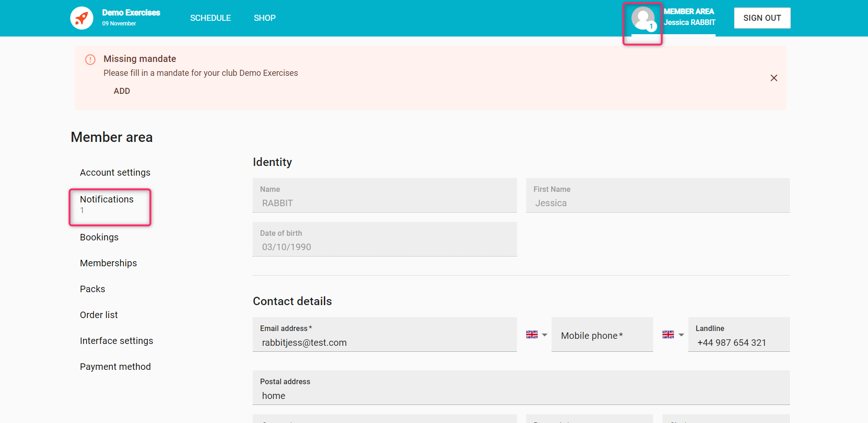This screenshot has height=423, width=868.
Task: Go to the SHOP page
Action: (x=265, y=18)
